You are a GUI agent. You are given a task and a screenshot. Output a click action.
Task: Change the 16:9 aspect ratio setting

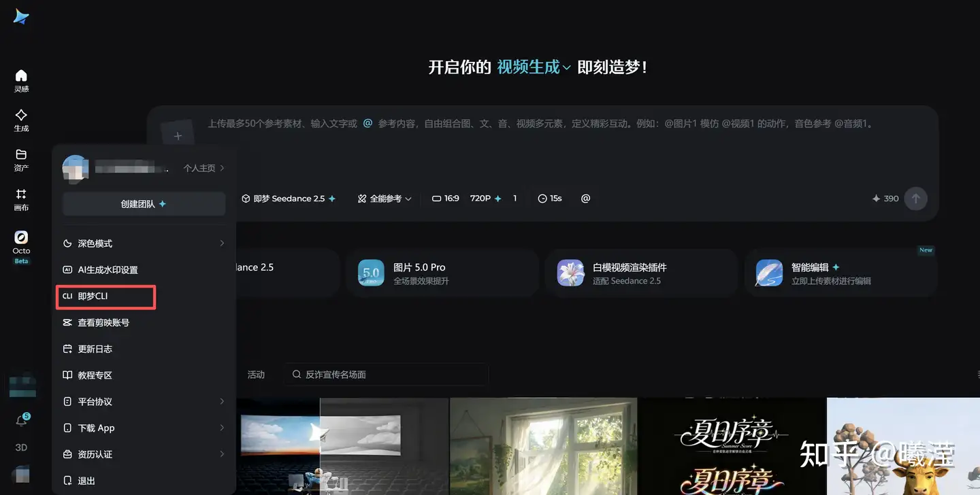click(x=446, y=199)
